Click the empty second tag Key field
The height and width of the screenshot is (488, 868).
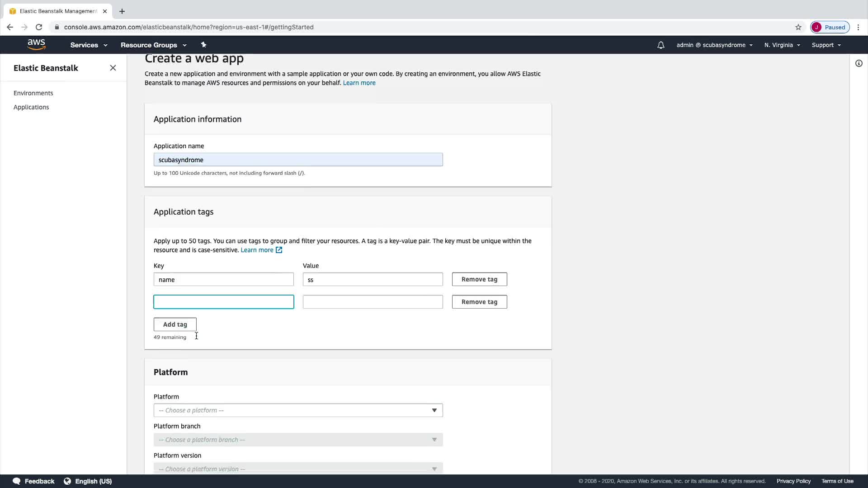[x=223, y=302]
